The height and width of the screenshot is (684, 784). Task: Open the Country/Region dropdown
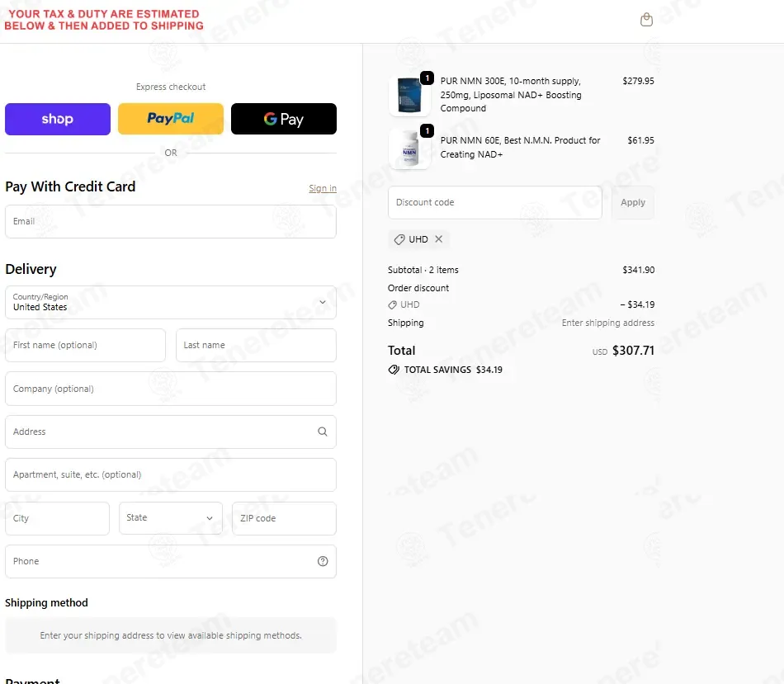pos(171,302)
